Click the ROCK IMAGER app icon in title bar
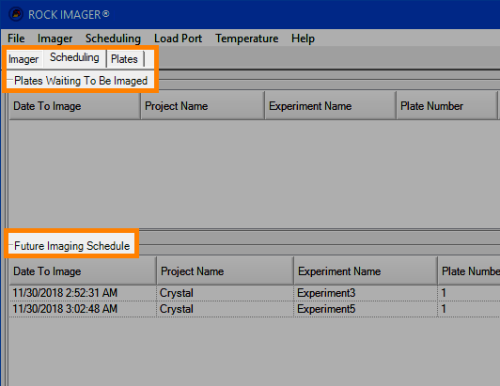This screenshot has width=500, height=386. [16, 14]
